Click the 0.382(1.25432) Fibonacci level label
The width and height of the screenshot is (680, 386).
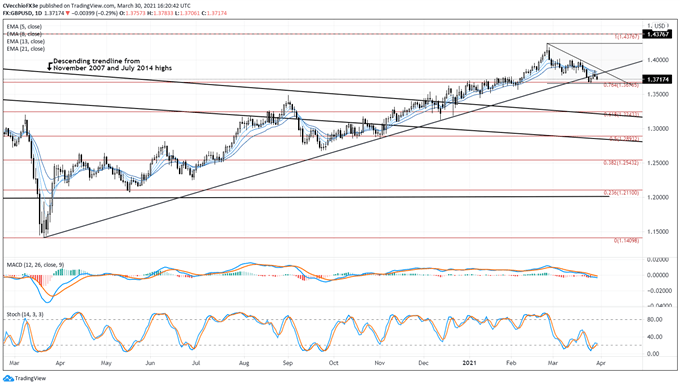tap(621, 163)
